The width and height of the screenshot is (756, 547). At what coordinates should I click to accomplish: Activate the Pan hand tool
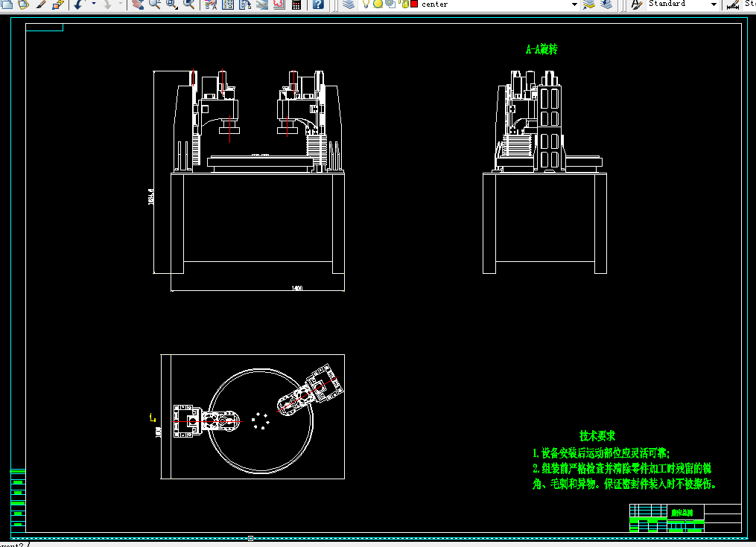[138, 4]
